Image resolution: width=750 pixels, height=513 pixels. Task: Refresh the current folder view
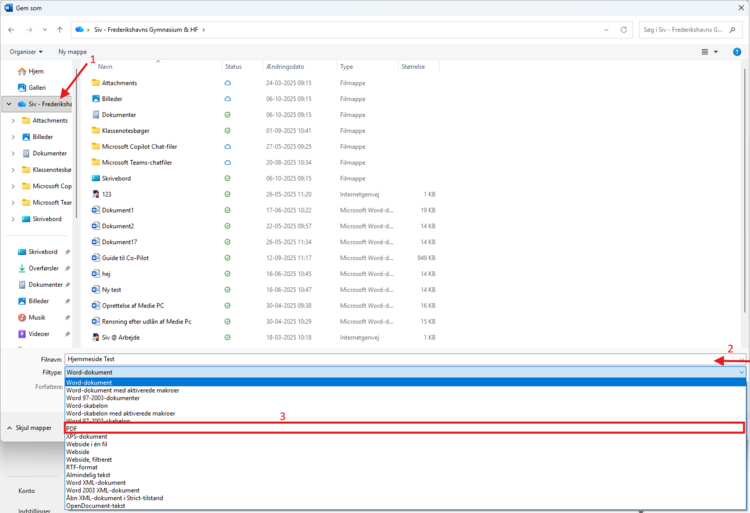click(x=625, y=30)
